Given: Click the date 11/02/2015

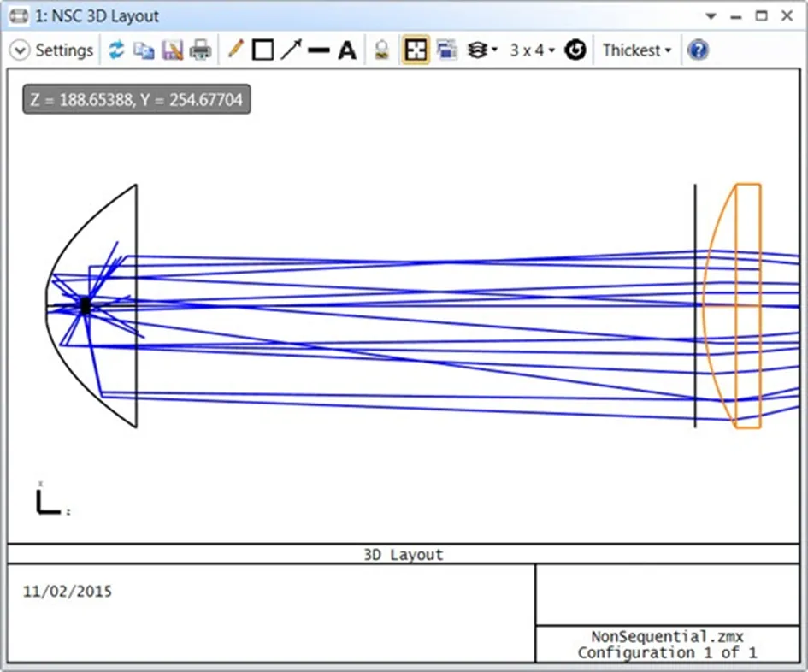Looking at the screenshot, I should click(x=68, y=591).
